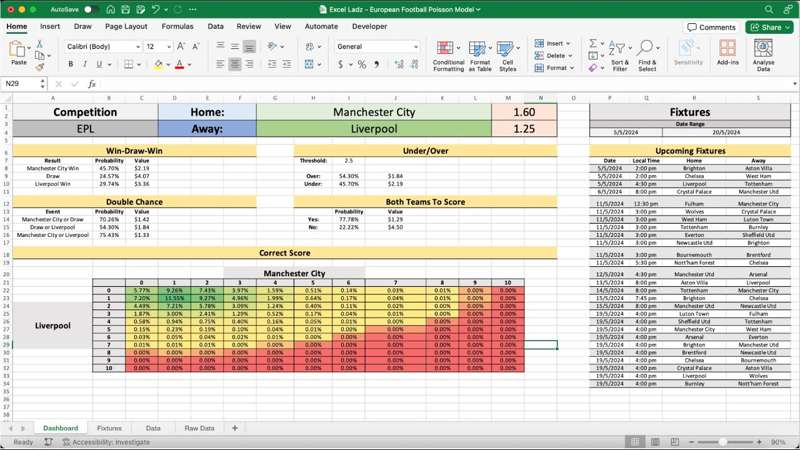Apply the yellow fill color
Screen dimensions: 800x450
pyautogui.click(x=158, y=64)
